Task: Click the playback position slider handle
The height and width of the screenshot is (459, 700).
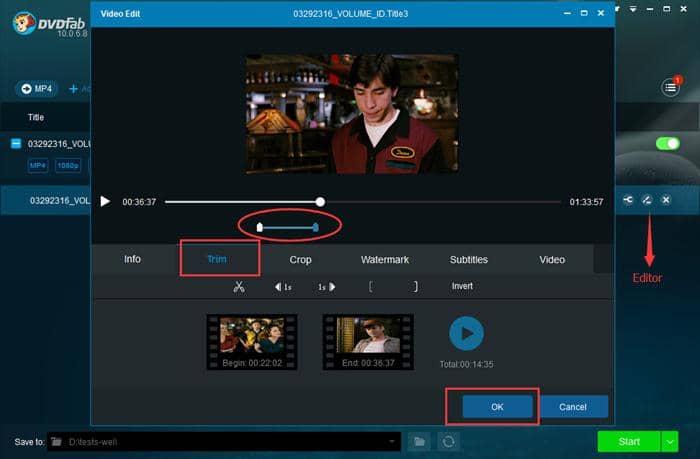Action: click(x=320, y=202)
